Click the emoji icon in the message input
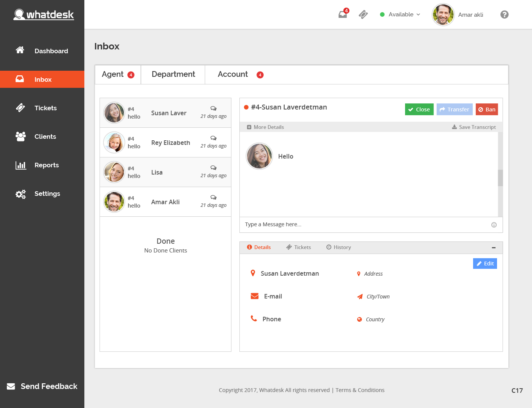This screenshot has height=408, width=532. (494, 224)
